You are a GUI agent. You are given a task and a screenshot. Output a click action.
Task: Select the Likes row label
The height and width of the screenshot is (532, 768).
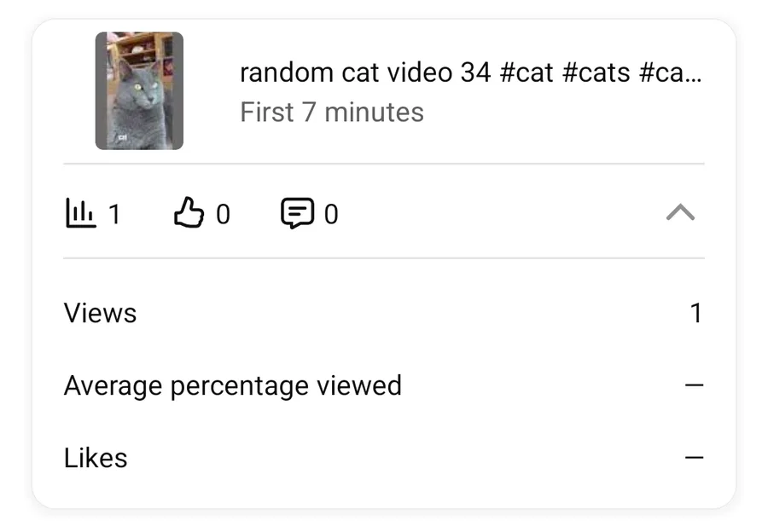coord(96,458)
